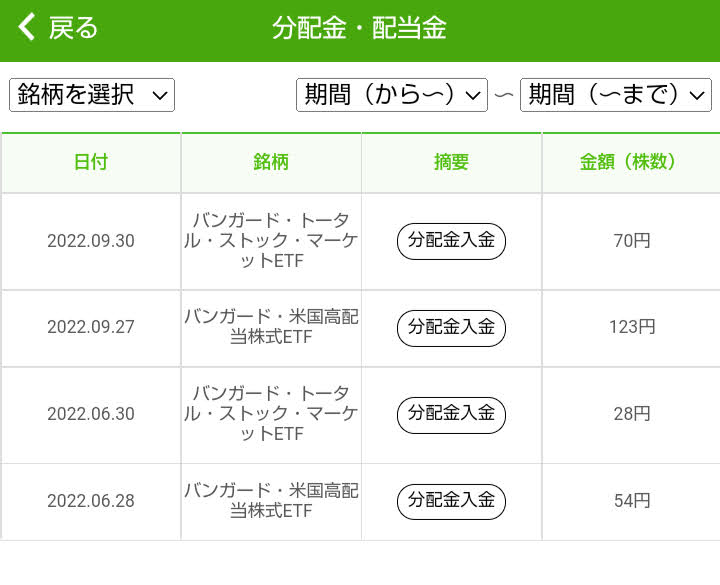
Task: Select the 2022.09.30 date cell
Action: click(91, 241)
